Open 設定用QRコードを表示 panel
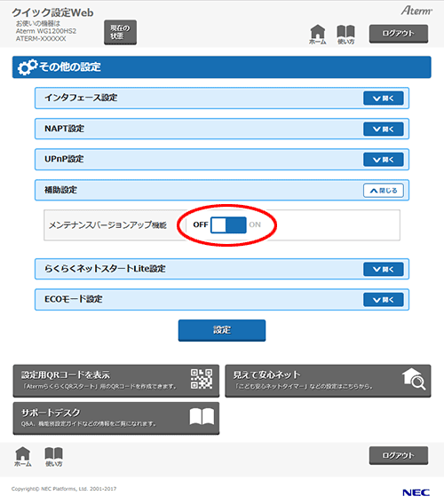This screenshot has width=444, height=504. coord(116,381)
